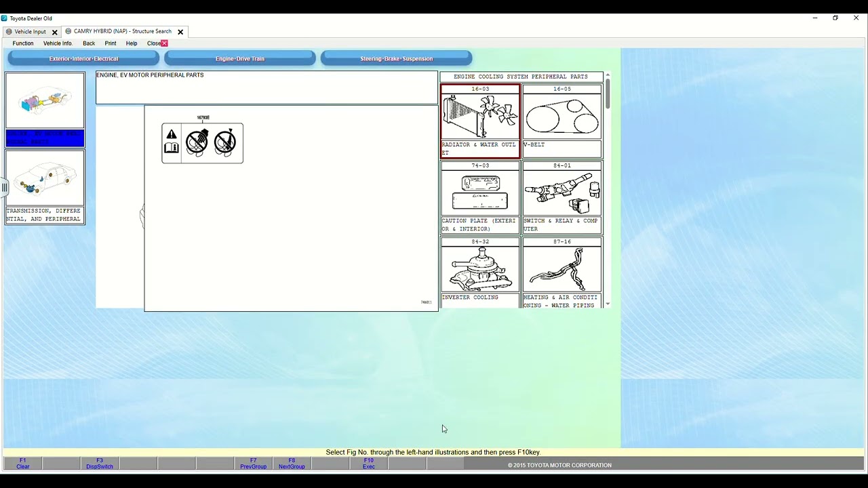Click the Toyota Dealer Old title bar app icon
This screenshot has width=868, height=488.
pos(5,18)
